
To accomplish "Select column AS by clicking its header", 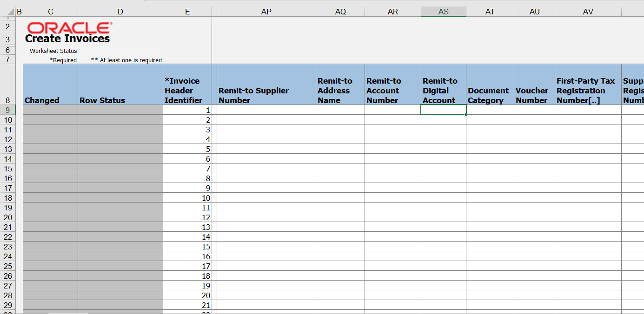I will (443, 11).
